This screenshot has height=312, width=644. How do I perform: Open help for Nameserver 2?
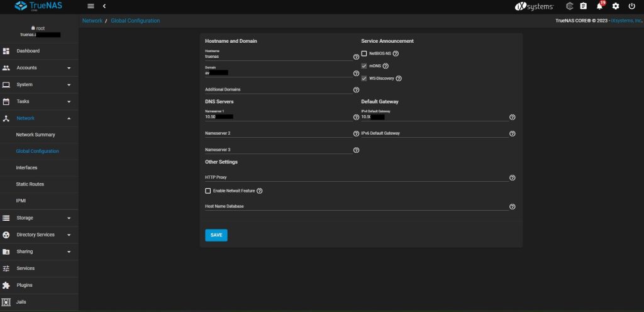pos(356,134)
